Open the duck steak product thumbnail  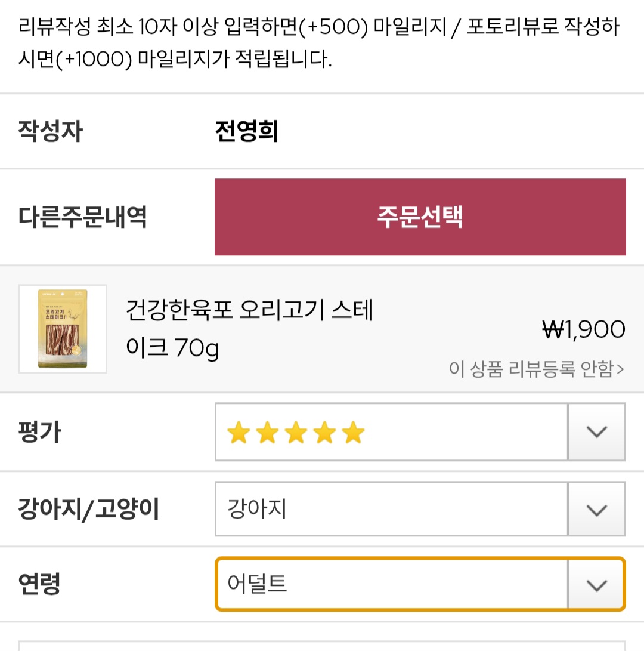pyautogui.click(x=63, y=329)
